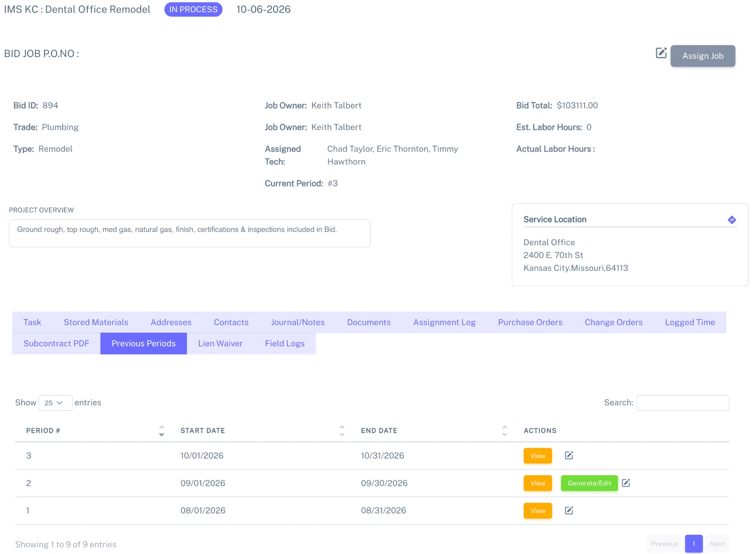Viewport: 756px width, 554px height.
Task: View period 3 details
Action: 538,456
